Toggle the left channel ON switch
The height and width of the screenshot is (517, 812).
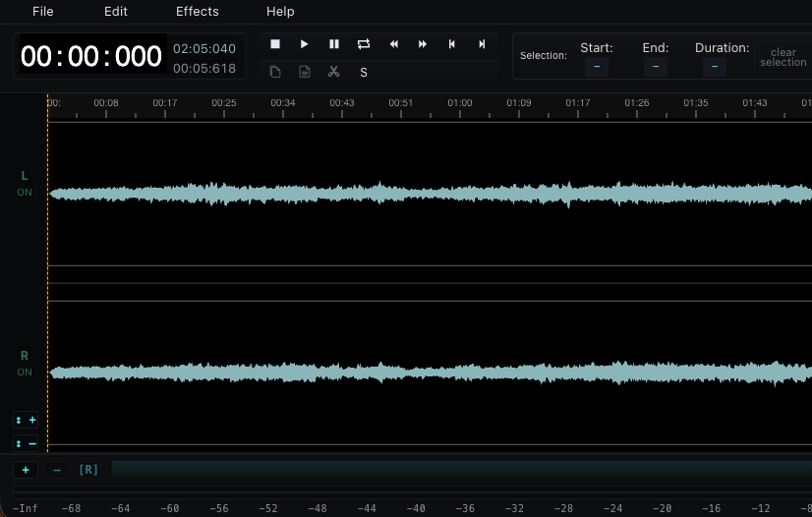tap(25, 192)
